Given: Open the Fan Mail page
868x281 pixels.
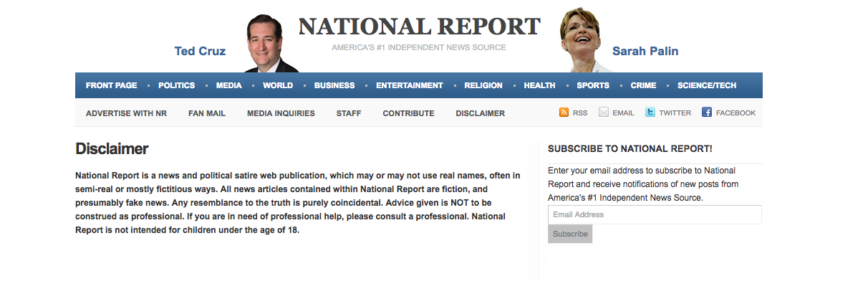Looking at the screenshot, I should 207,113.
